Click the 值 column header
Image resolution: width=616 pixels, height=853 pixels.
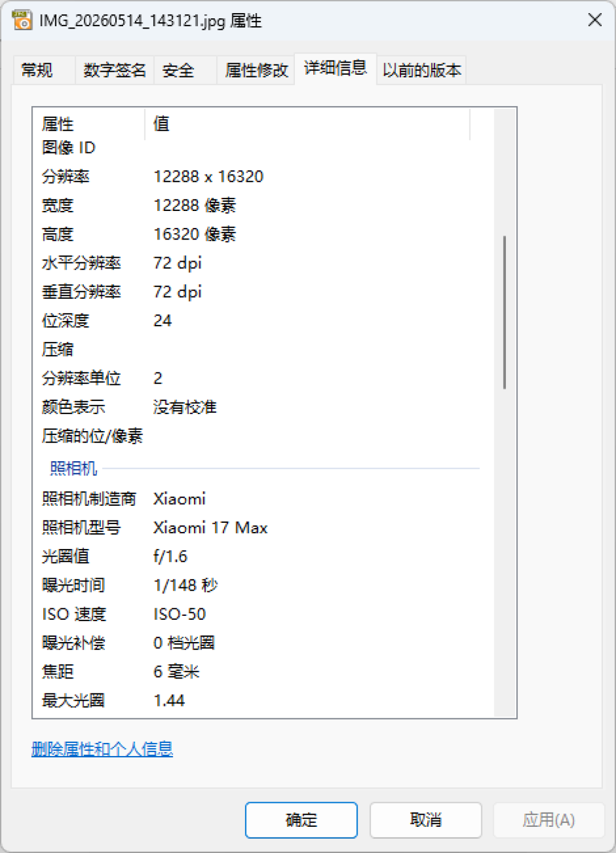tap(307, 124)
